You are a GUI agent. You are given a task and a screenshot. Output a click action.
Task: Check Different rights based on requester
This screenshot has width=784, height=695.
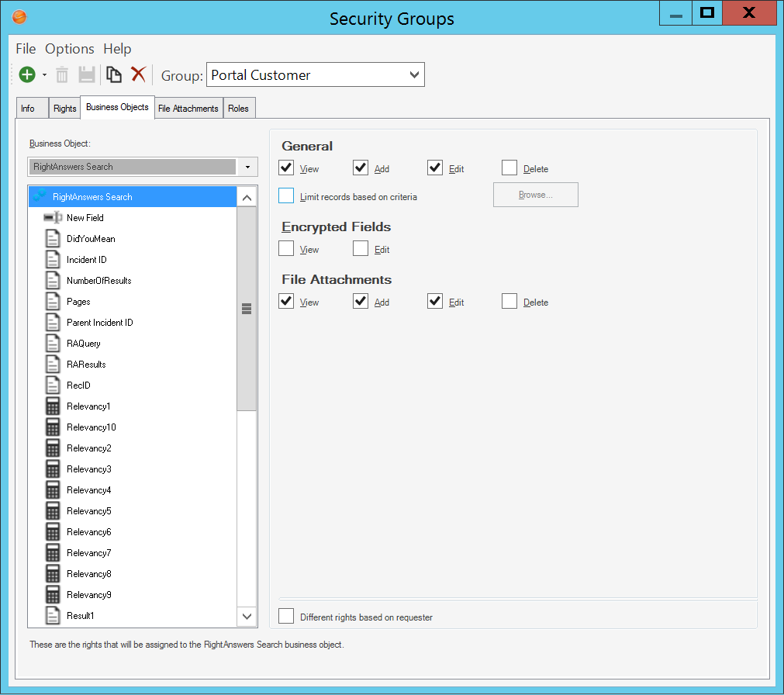[x=286, y=617]
